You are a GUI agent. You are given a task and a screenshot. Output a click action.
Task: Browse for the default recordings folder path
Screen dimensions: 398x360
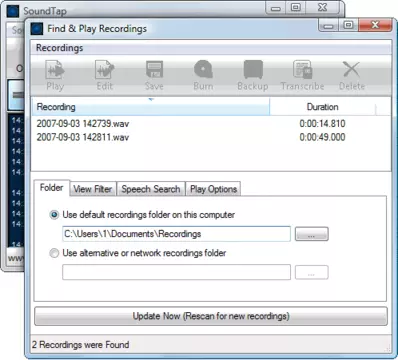point(311,234)
